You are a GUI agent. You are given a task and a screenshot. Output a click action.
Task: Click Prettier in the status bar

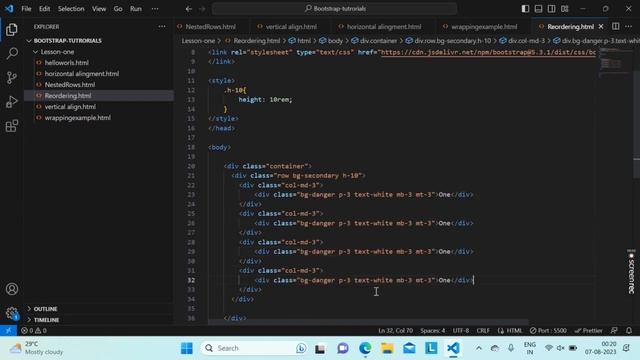pos(588,331)
